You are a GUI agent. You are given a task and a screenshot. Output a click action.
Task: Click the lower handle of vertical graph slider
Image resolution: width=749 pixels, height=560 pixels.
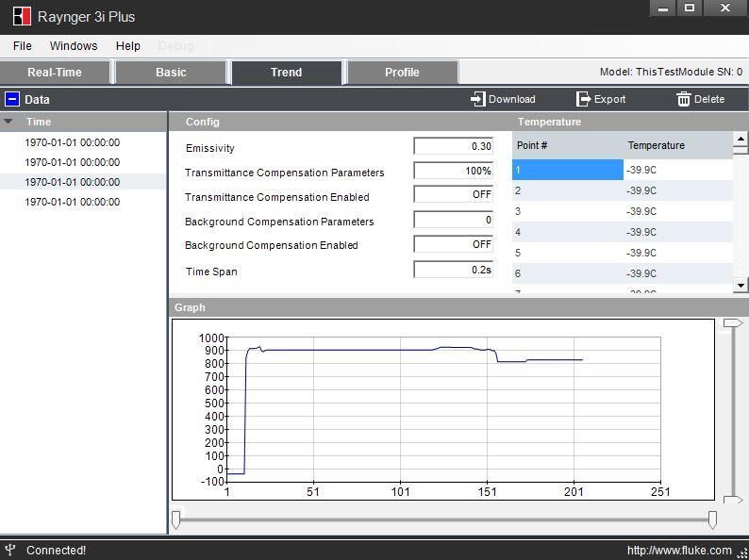[733, 500]
